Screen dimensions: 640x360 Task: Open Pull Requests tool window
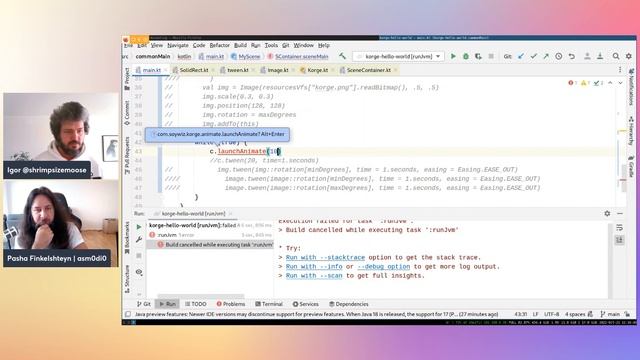(x=127, y=155)
